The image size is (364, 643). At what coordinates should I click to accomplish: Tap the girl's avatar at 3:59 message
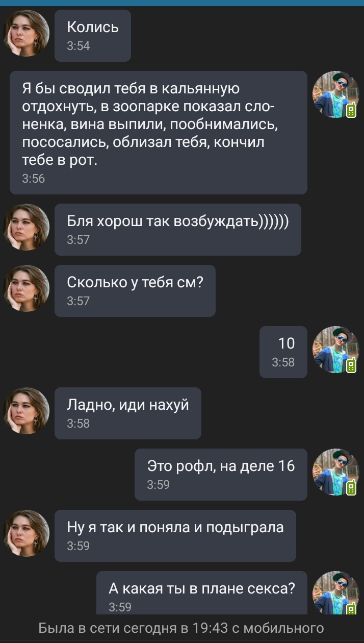(27, 533)
